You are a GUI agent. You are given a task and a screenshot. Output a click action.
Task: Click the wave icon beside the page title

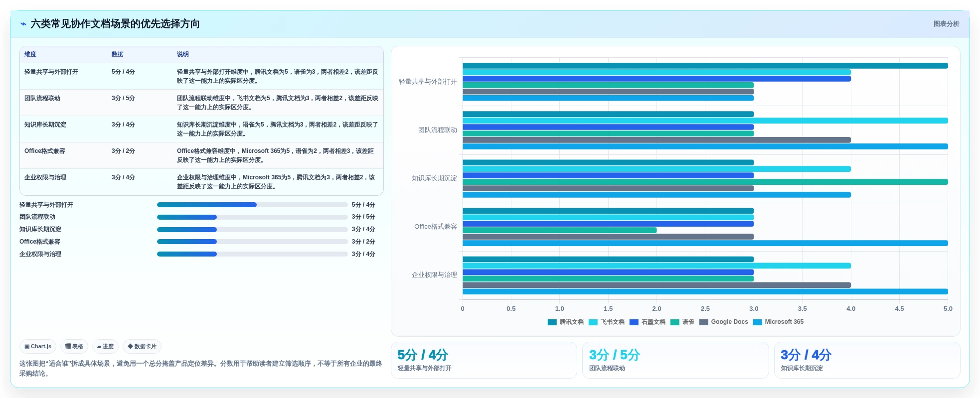click(23, 24)
